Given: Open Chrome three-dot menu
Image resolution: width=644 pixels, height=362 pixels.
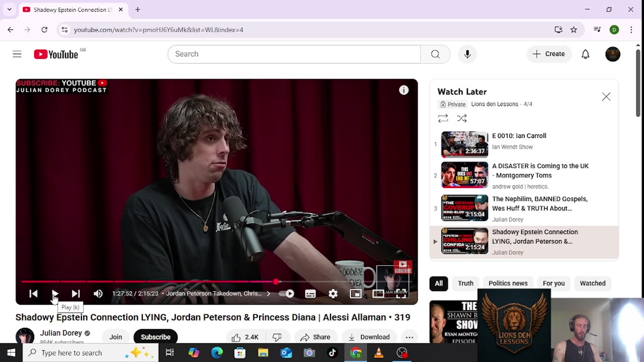Looking at the screenshot, I should coord(631,30).
